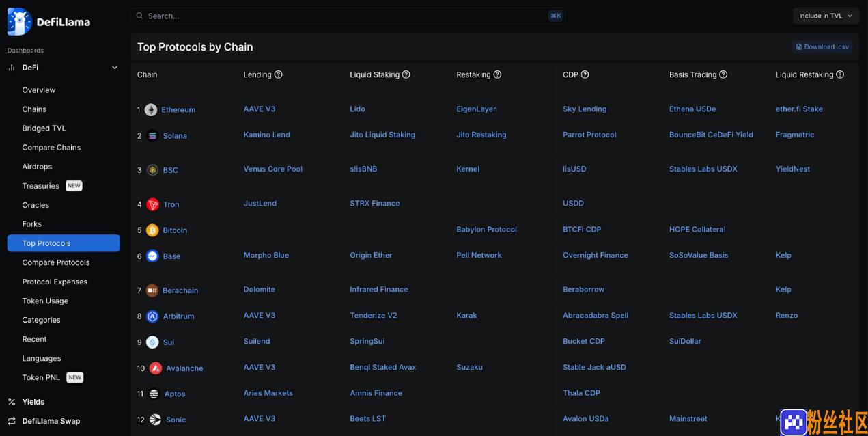
Task: Click the swap arrows icon beside DefiLlama Swap
Action: (12, 421)
